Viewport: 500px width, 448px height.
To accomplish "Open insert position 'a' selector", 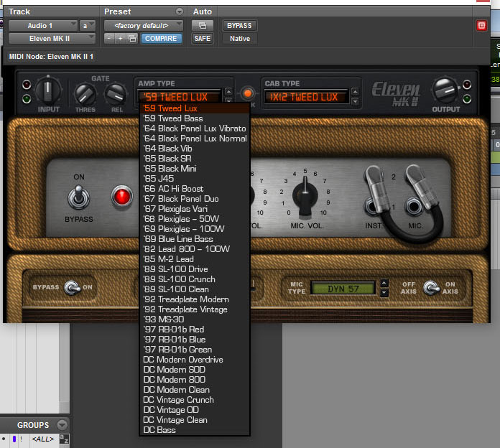I will [x=88, y=26].
